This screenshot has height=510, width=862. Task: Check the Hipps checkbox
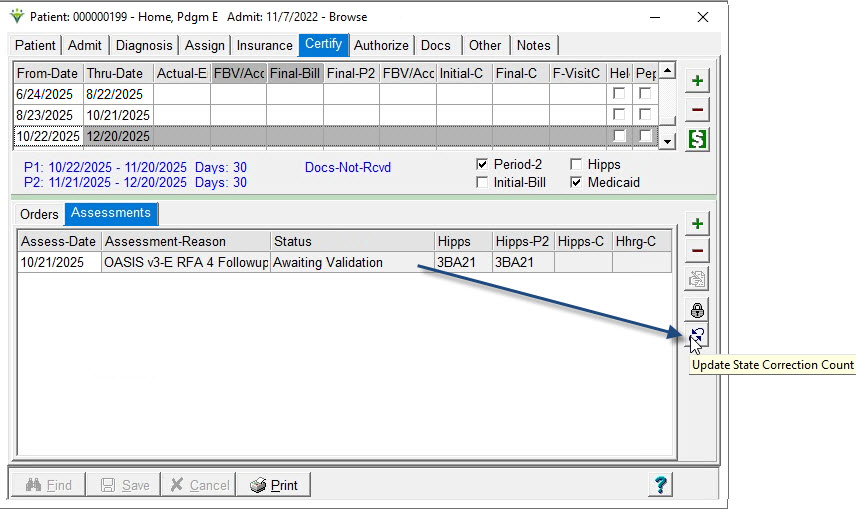click(x=577, y=165)
